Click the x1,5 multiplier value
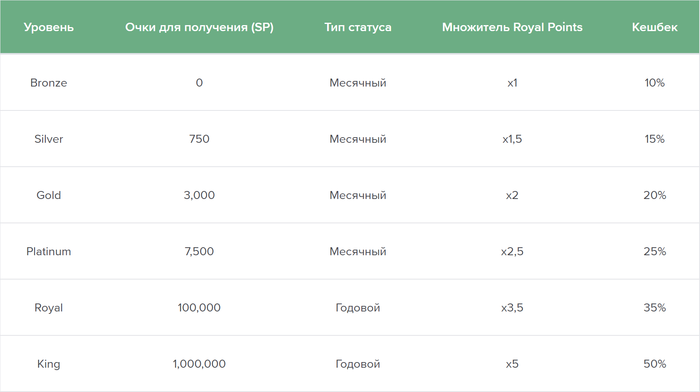Image resolution: width=700 pixels, height=392 pixels. (x=512, y=139)
